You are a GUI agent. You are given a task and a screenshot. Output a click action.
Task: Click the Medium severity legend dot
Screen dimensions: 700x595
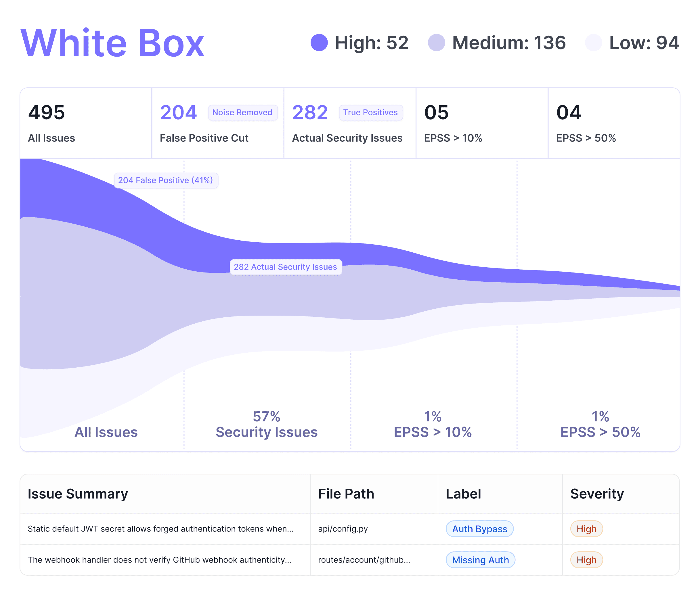tap(436, 43)
